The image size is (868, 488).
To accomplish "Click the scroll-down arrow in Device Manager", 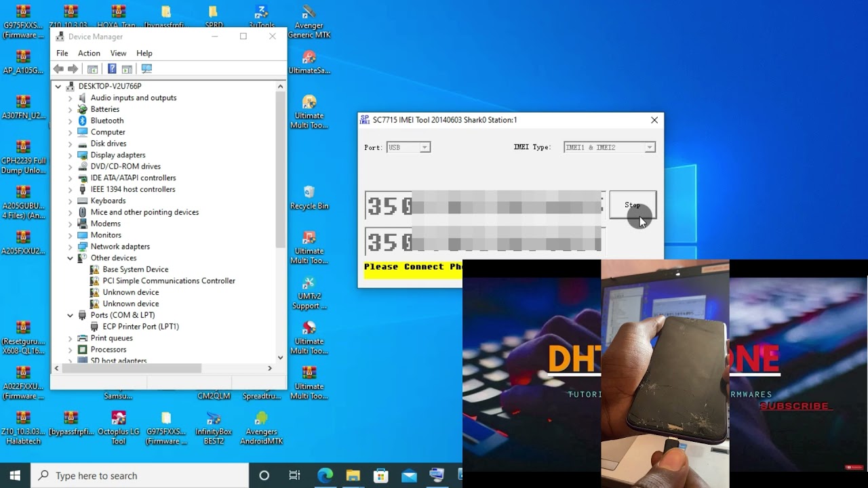I will pyautogui.click(x=280, y=357).
